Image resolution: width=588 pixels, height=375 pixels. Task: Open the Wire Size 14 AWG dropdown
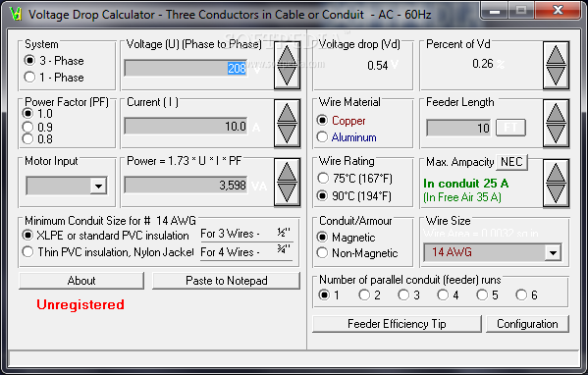coord(553,252)
